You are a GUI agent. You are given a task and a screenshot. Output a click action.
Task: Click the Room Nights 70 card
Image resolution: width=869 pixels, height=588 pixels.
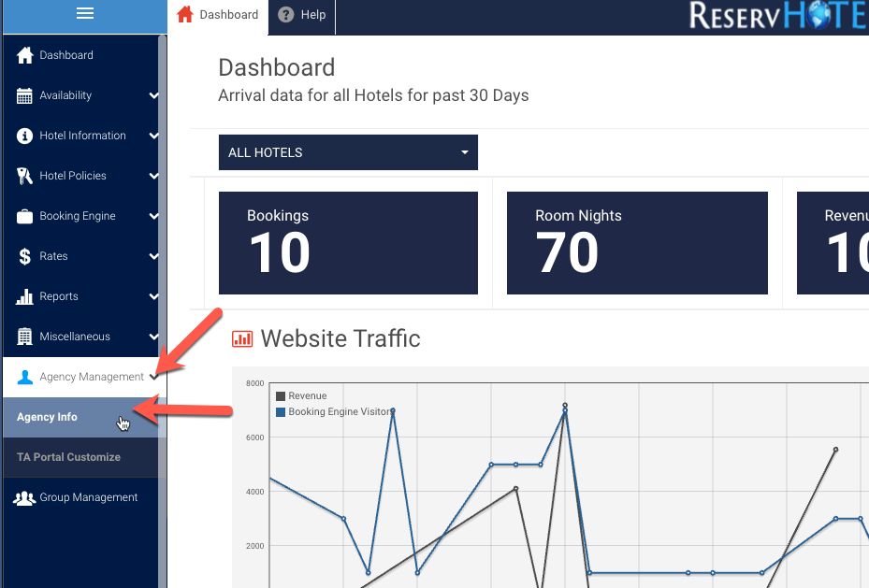coord(637,243)
